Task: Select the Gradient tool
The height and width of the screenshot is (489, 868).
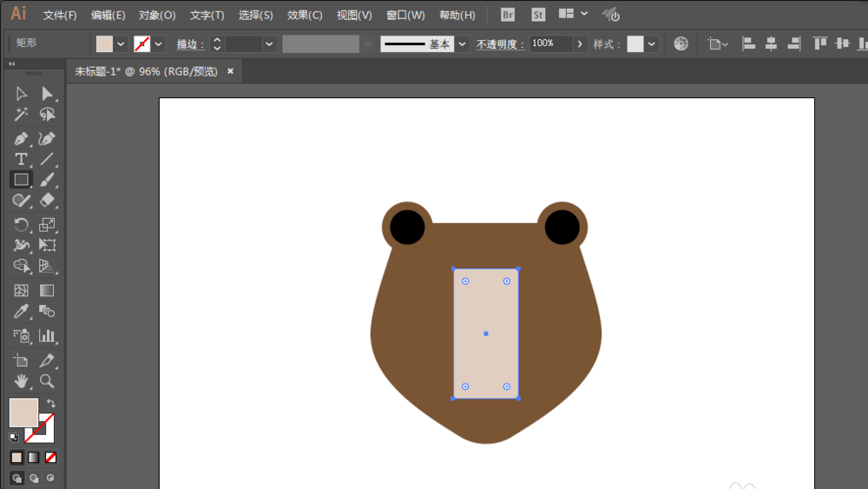Action: [x=47, y=291]
